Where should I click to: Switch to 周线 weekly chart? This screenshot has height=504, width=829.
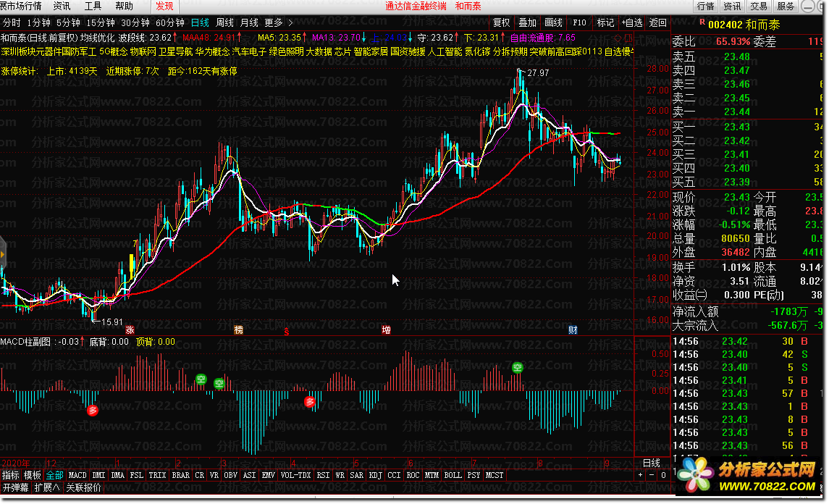click(x=224, y=22)
